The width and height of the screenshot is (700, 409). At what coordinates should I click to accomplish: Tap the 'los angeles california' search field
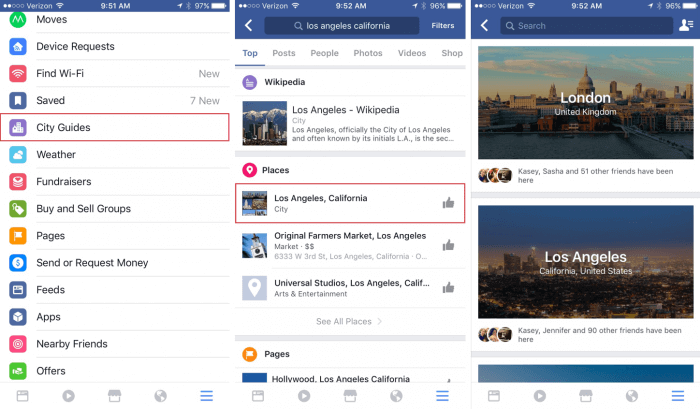click(x=342, y=26)
